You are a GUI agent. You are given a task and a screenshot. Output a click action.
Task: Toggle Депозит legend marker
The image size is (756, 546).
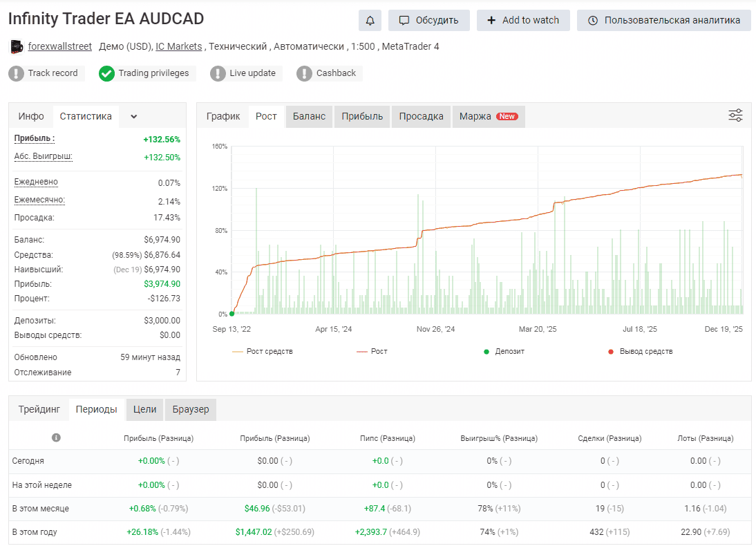point(504,351)
